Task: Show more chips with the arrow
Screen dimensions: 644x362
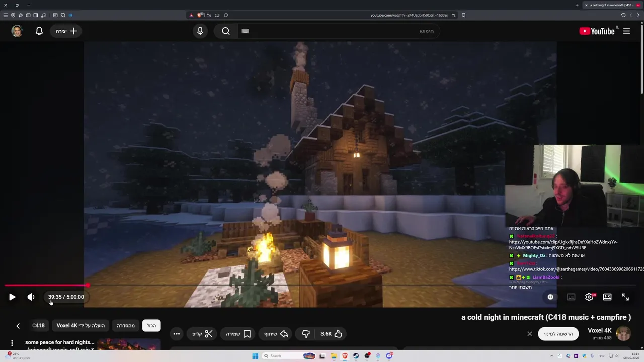Action: tap(18, 326)
